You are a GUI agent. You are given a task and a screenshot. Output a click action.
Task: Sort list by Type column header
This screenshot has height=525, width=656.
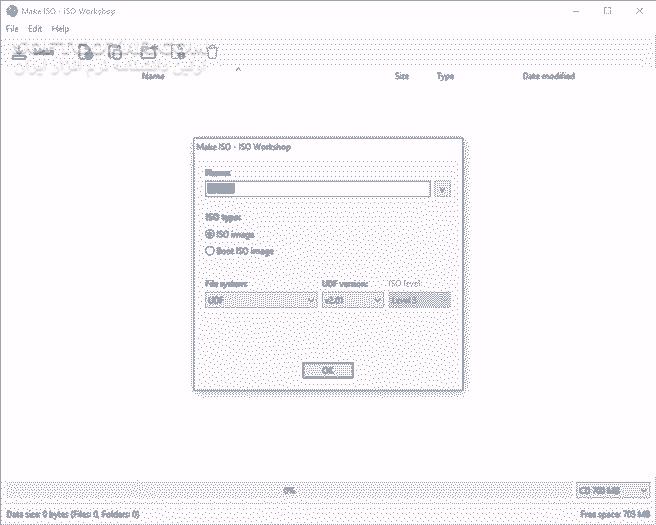click(x=445, y=76)
